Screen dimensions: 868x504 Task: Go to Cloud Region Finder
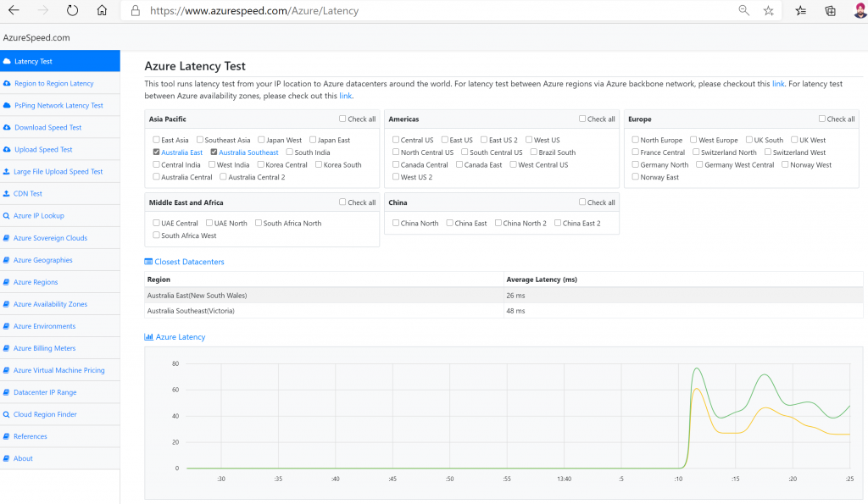(x=45, y=414)
